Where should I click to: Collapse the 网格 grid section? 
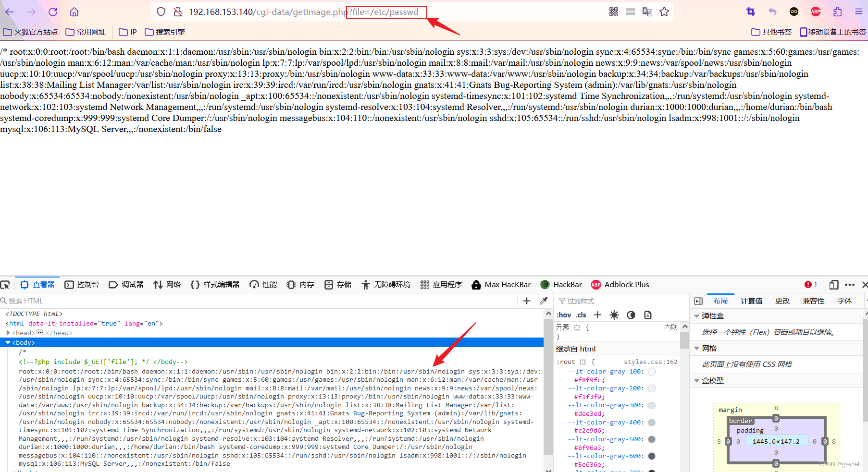click(696, 348)
